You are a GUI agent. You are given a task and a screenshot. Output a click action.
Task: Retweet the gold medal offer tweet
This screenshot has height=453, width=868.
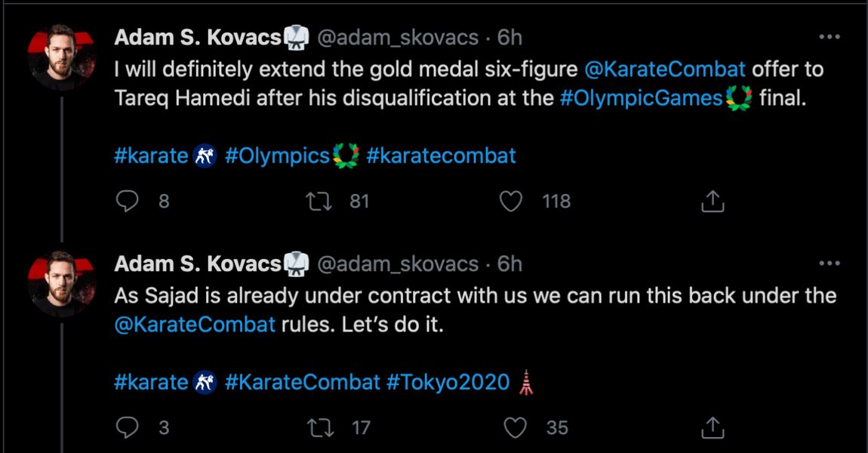tap(323, 201)
